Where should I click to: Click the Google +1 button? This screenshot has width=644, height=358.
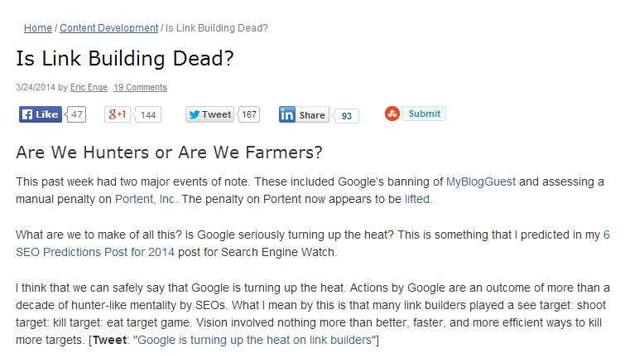[x=118, y=114]
